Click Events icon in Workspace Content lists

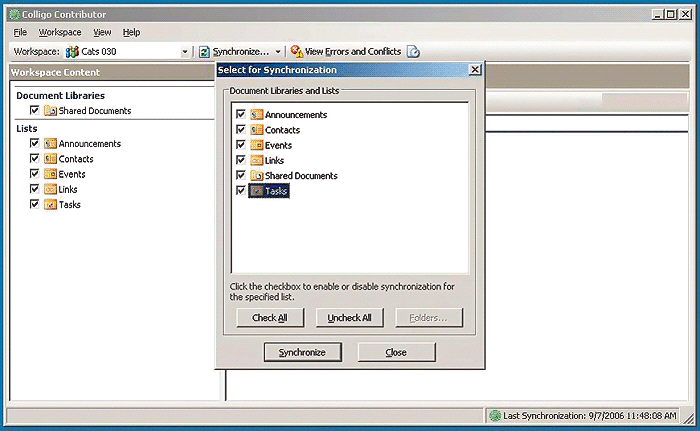(50, 174)
